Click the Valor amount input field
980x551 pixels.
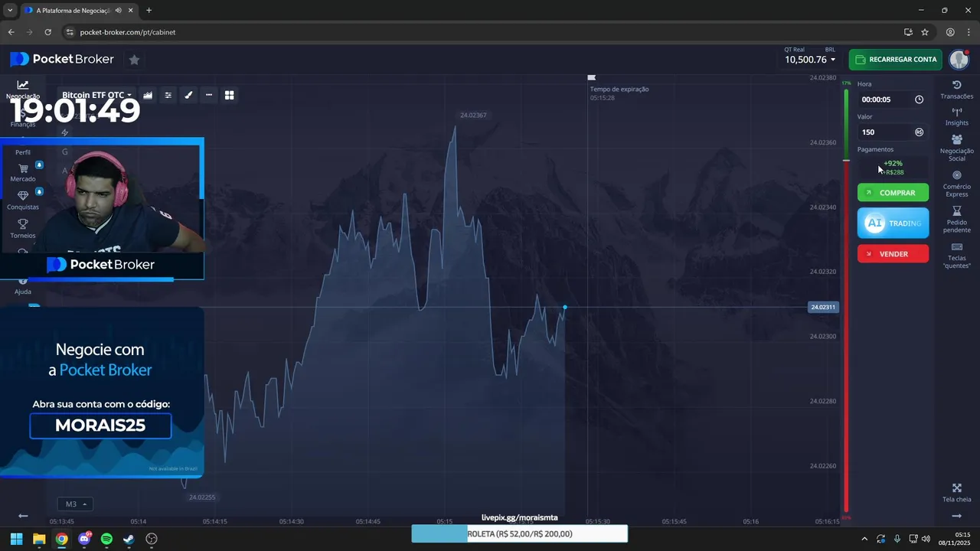coord(892,132)
